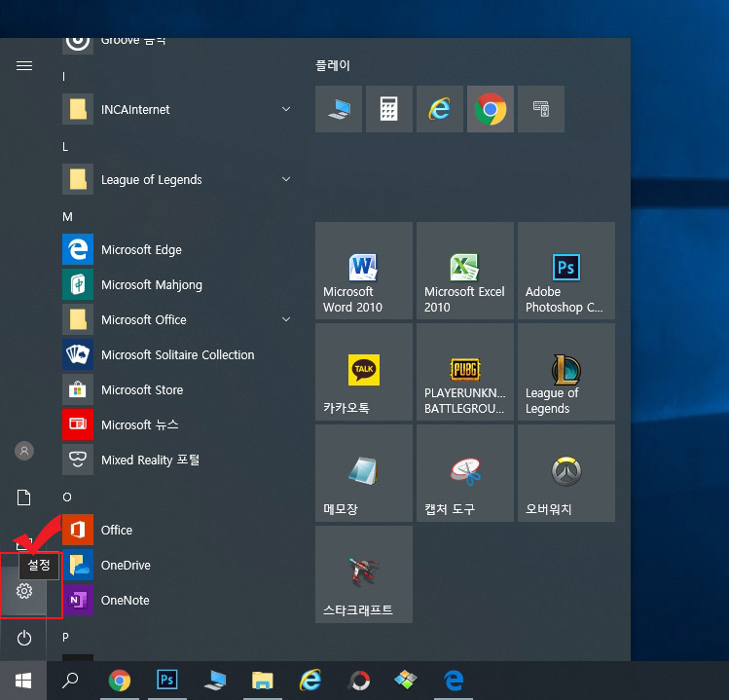Switch to Photoshop in taskbar

click(167, 681)
